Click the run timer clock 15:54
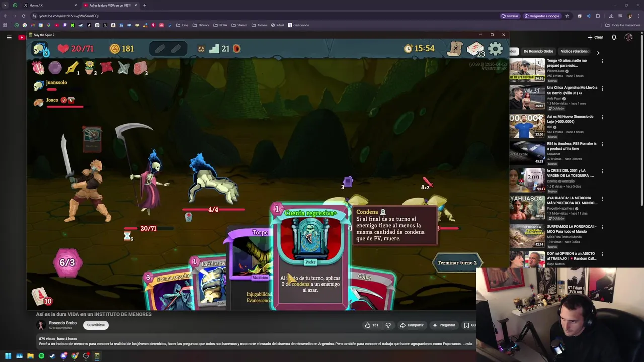 click(x=419, y=49)
